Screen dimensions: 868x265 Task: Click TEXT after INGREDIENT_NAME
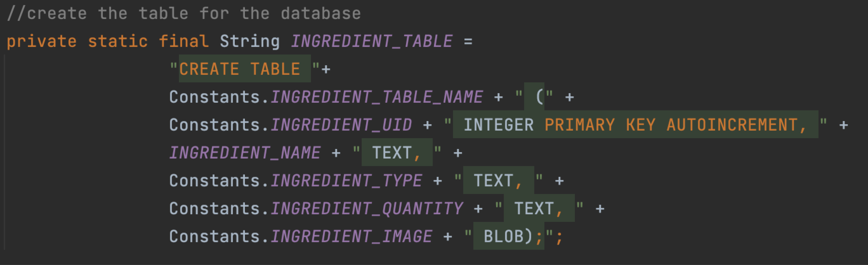tap(391, 153)
